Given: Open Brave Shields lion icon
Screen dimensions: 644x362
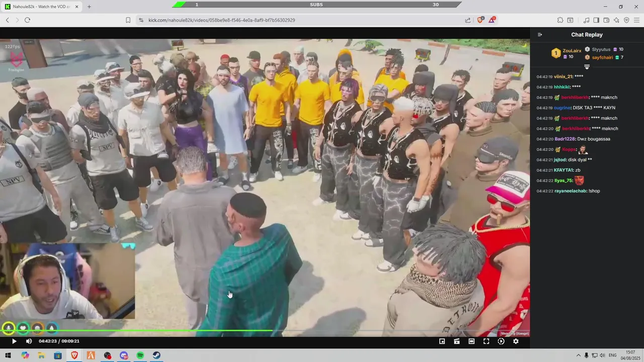Looking at the screenshot, I should coord(480,20).
